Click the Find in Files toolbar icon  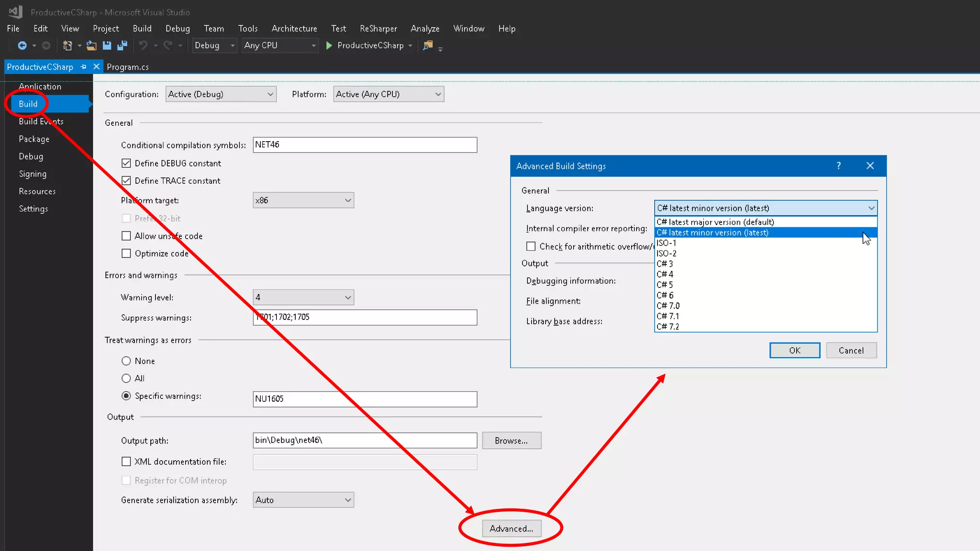click(x=428, y=45)
